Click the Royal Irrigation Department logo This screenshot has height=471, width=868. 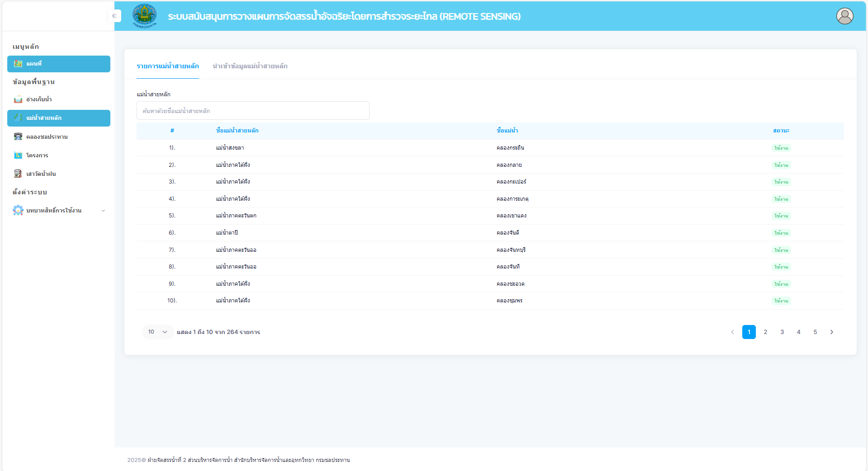(x=144, y=16)
